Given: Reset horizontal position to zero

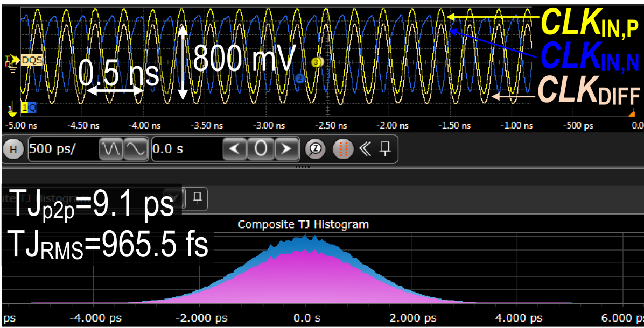Looking at the screenshot, I should [261, 149].
